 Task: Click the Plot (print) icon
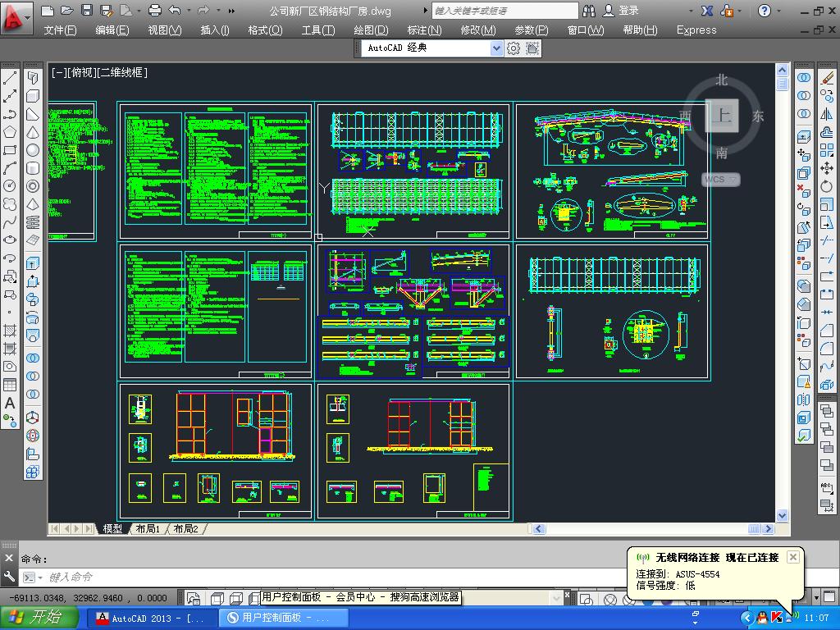(x=155, y=11)
